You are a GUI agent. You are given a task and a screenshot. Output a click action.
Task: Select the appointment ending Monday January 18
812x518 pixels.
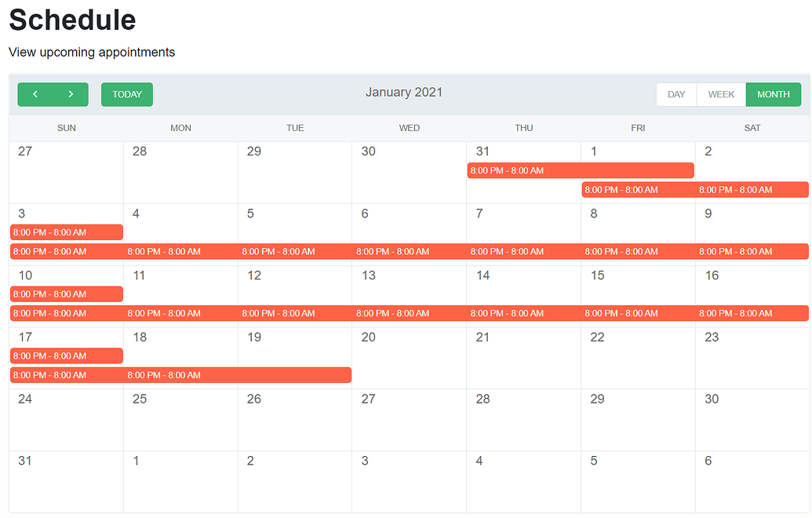pyautogui.click(x=180, y=374)
